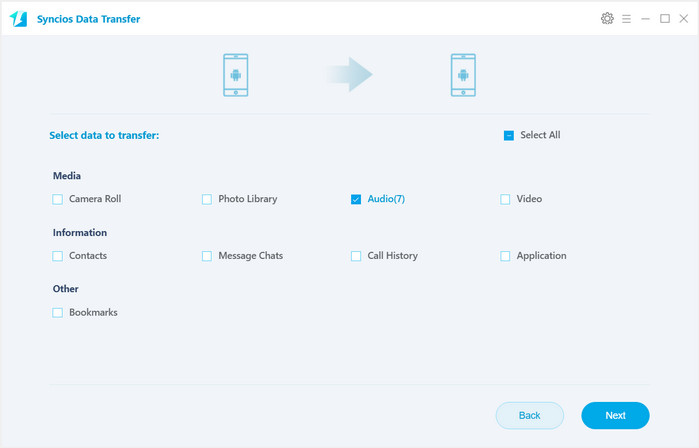Minimize the Syncios window

click(646, 19)
